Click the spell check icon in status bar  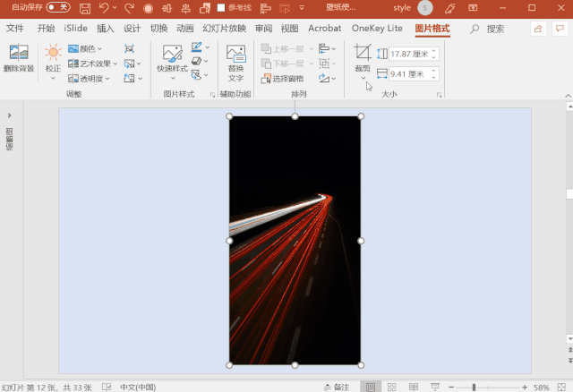107,387
